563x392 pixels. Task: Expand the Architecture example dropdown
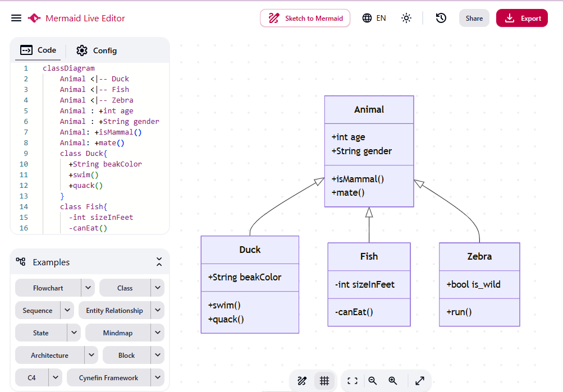(x=91, y=355)
